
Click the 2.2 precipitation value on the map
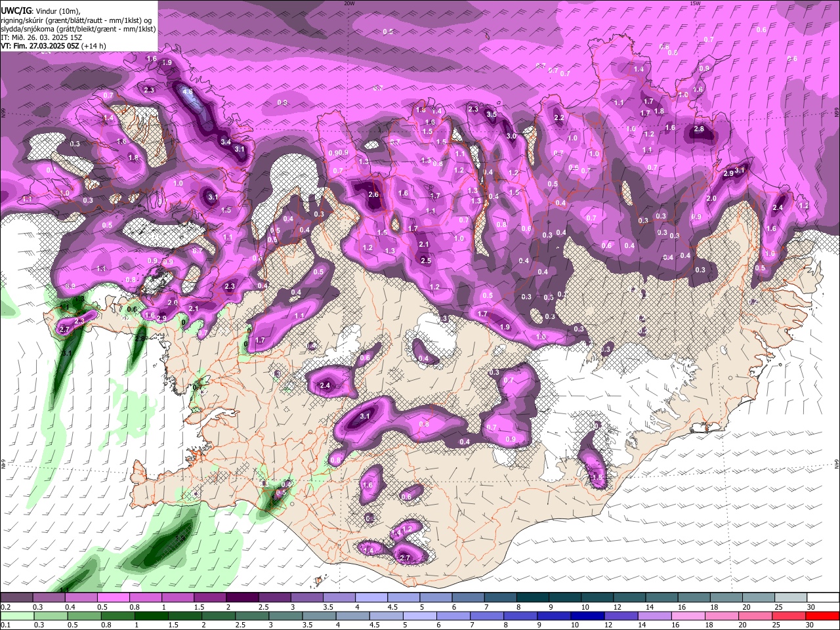click(559, 118)
